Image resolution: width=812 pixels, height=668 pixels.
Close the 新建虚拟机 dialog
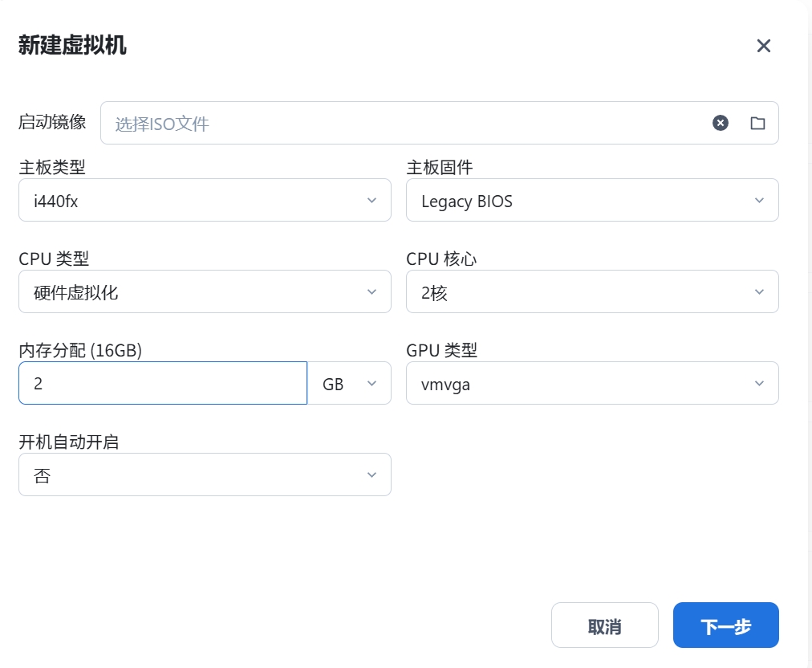coord(763,46)
